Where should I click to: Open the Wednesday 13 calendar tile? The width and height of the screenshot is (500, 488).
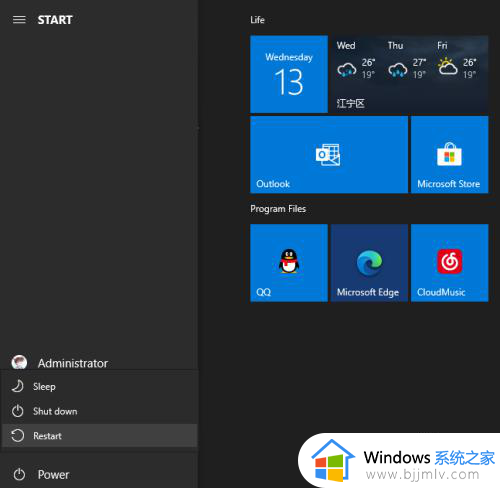[289, 74]
